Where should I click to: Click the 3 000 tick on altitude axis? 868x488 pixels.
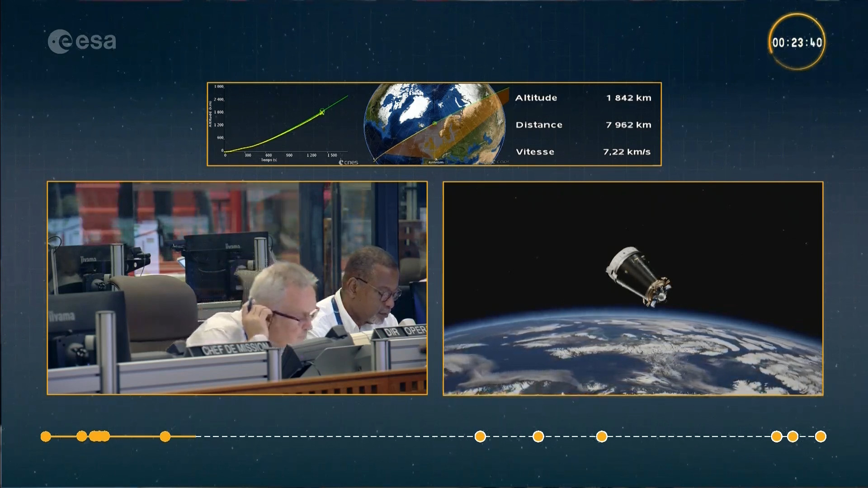point(219,86)
